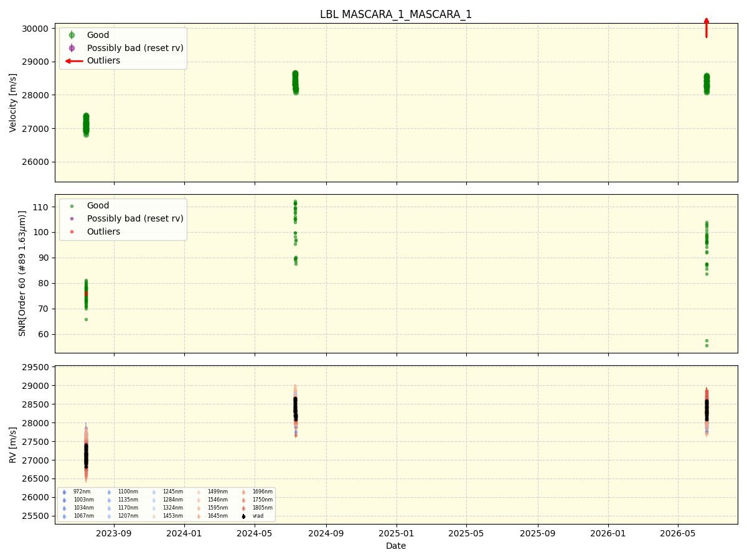Click the 2025-05 date tick label
This screenshot has width=747, height=560.
pyautogui.click(x=466, y=533)
